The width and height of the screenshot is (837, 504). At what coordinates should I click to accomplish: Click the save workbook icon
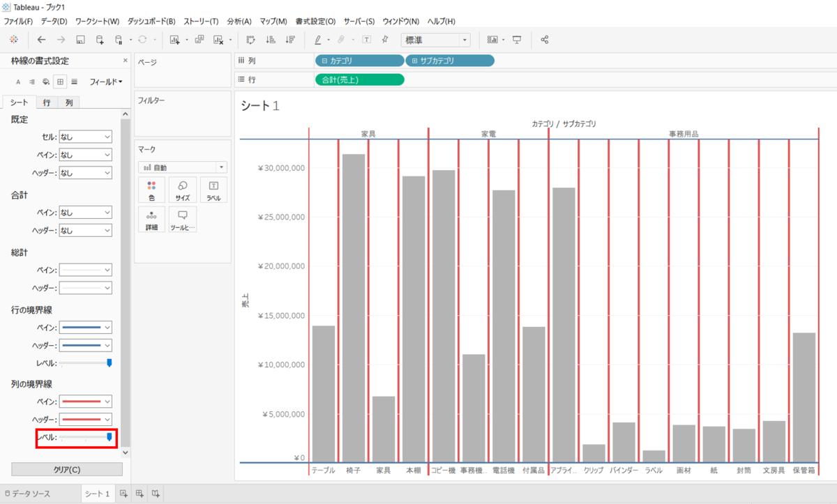click(x=80, y=40)
